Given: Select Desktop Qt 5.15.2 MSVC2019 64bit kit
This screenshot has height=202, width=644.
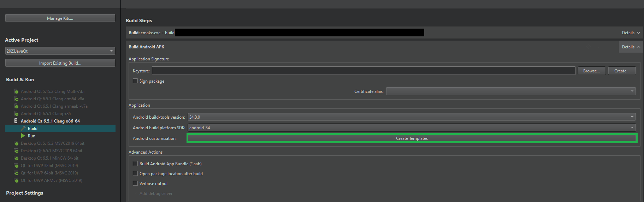Looking at the screenshot, I should tap(53, 143).
